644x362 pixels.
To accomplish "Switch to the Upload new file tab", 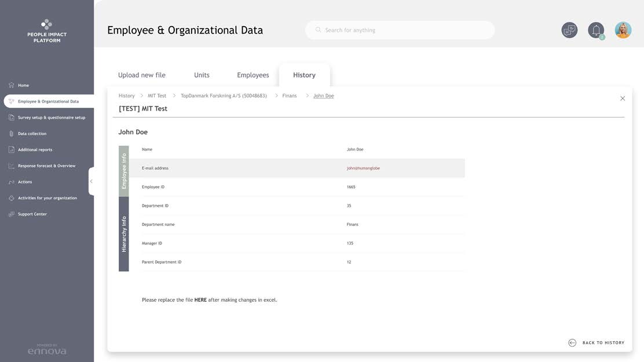I will pyautogui.click(x=142, y=75).
